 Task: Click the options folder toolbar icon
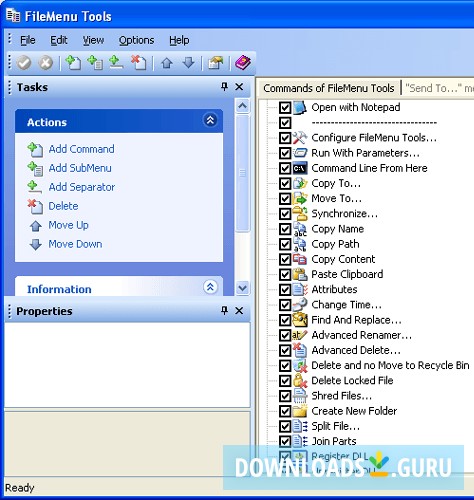[215, 63]
